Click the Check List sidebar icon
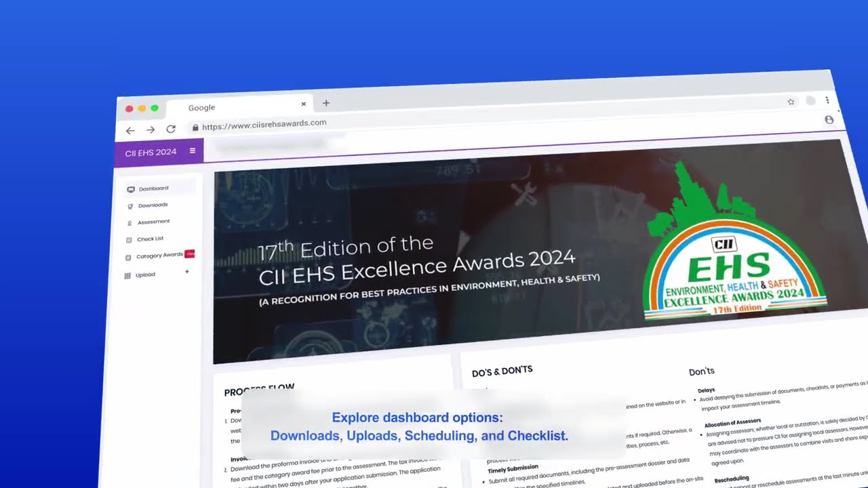This screenshot has height=488, width=868. [130, 240]
